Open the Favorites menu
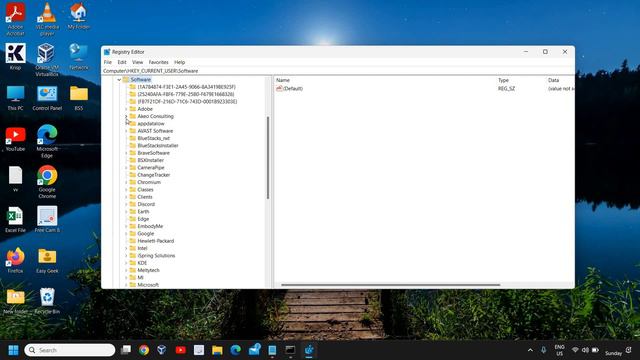640x360 pixels. coord(158,62)
